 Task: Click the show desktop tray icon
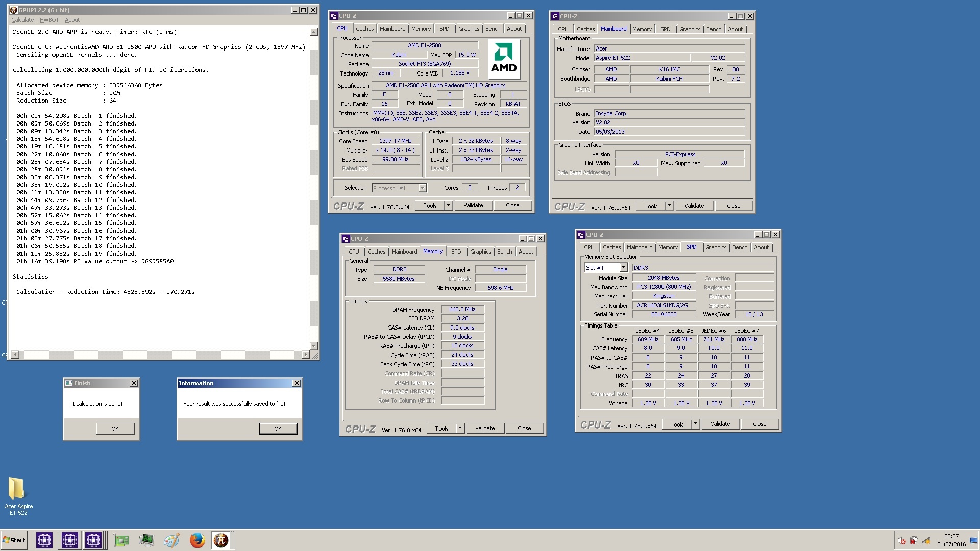pyautogui.click(x=974, y=541)
